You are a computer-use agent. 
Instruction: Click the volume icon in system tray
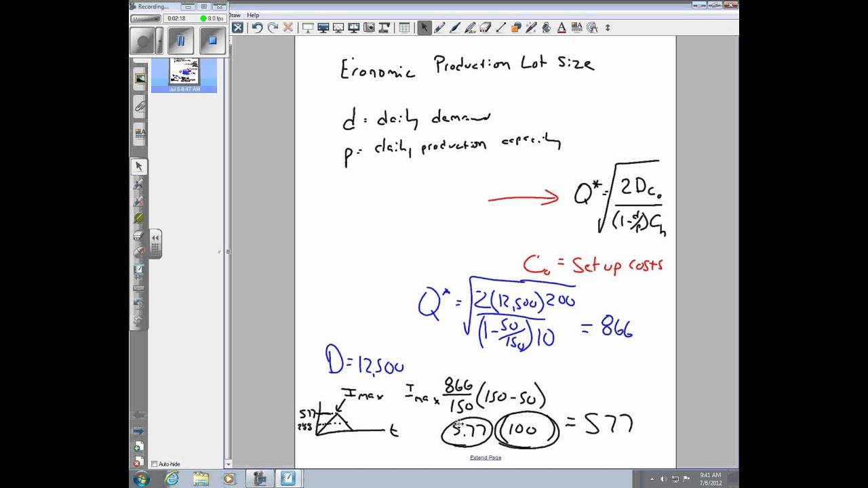tap(663, 479)
